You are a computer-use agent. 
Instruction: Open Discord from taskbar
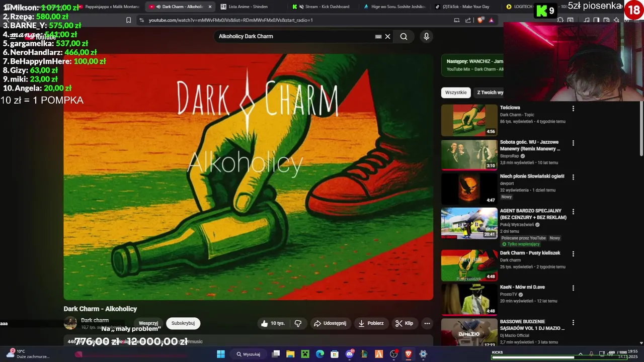pos(350,354)
